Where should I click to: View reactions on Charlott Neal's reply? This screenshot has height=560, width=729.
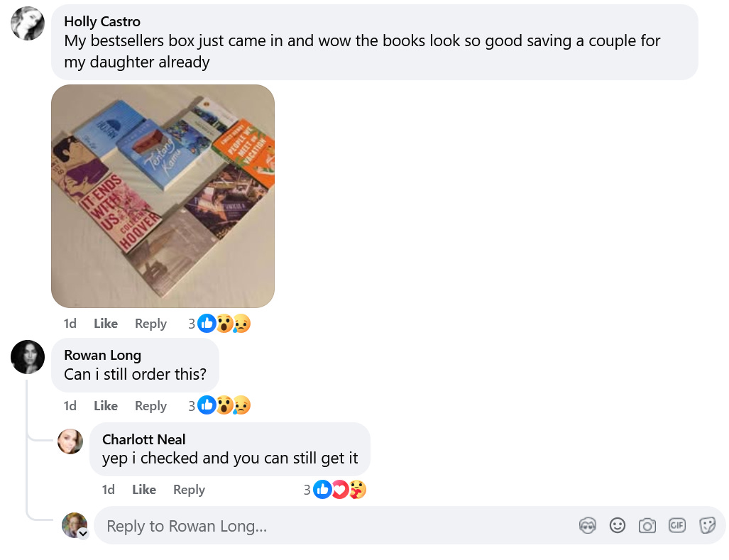pyautogui.click(x=335, y=489)
